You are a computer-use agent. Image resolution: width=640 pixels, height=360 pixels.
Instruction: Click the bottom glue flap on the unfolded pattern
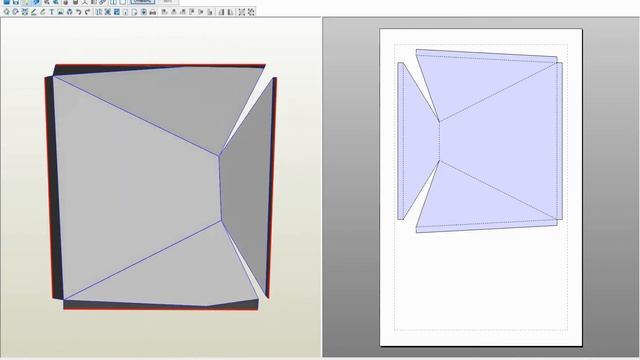coord(486,226)
